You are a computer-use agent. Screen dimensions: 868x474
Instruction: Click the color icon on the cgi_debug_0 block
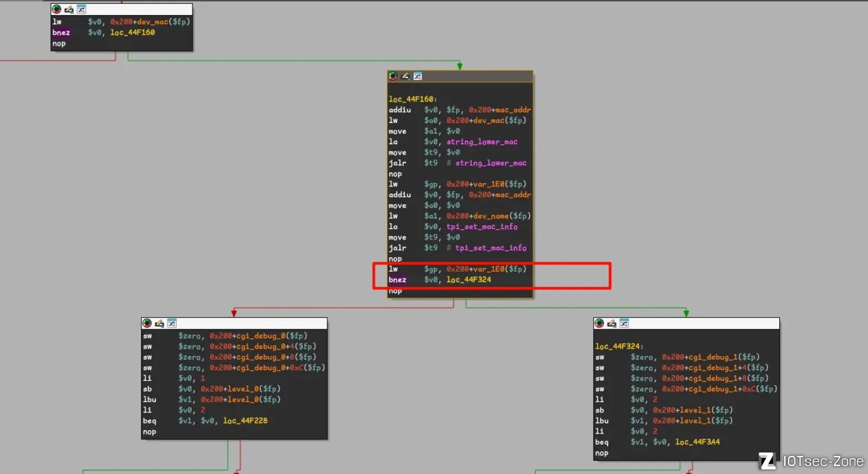tap(147, 323)
